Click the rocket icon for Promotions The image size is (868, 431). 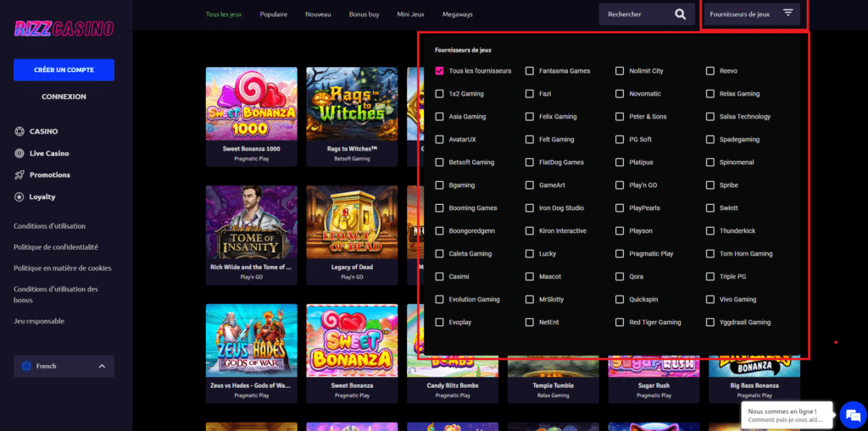19,174
